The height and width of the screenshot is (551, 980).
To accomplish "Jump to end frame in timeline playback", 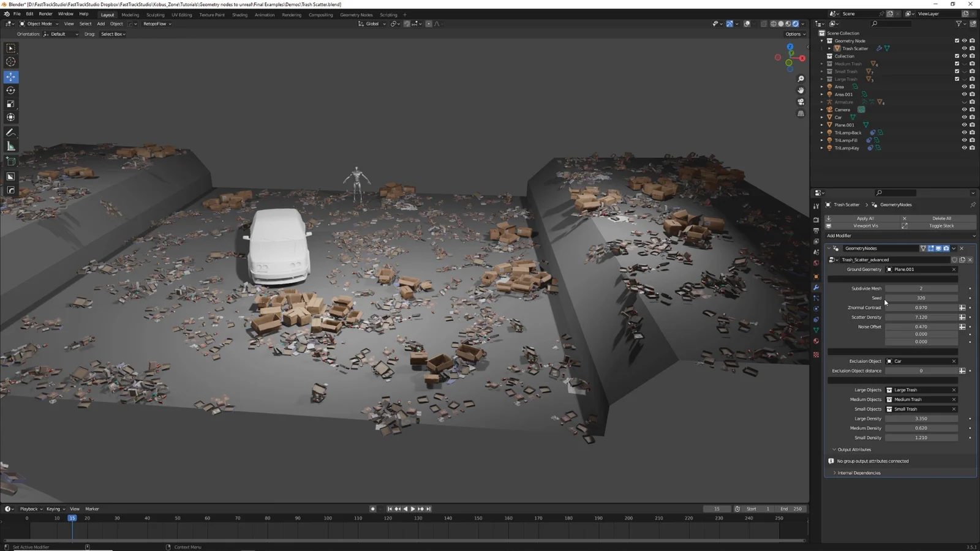I will click(x=429, y=508).
